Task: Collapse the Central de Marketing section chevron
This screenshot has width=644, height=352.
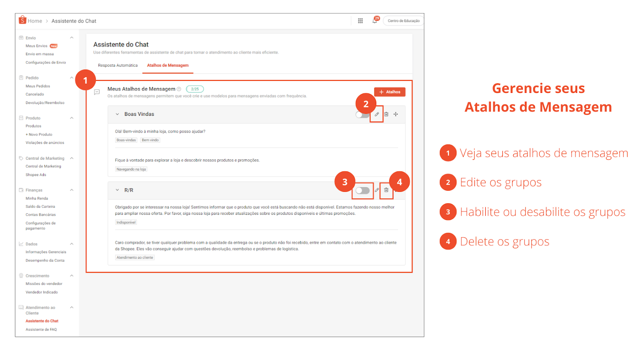Action: pos(72,158)
